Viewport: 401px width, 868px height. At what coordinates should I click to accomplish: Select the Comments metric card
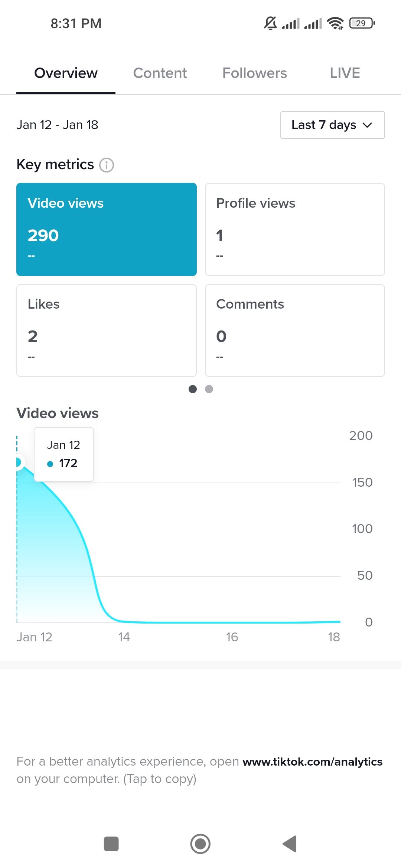tap(294, 330)
